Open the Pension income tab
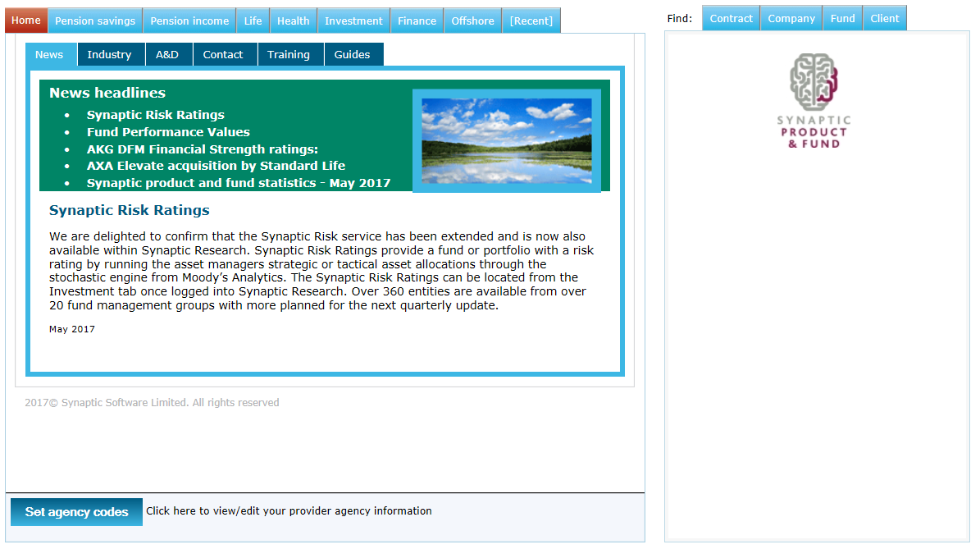Viewport: 980px width, 549px height. tap(189, 21)
